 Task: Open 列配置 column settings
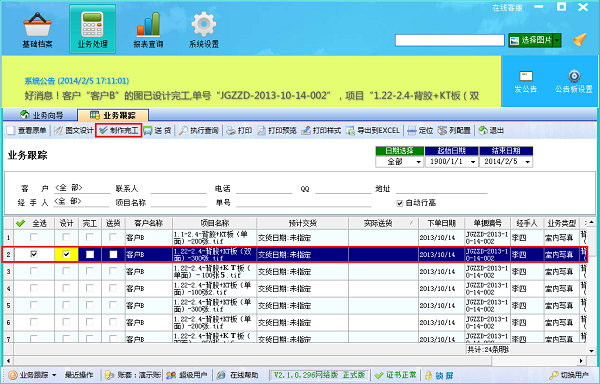tap(454, 130)
